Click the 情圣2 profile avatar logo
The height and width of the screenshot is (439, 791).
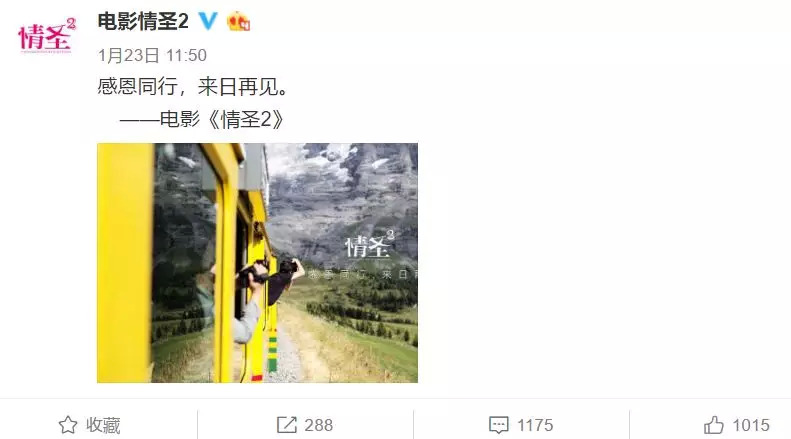point(46,35)
